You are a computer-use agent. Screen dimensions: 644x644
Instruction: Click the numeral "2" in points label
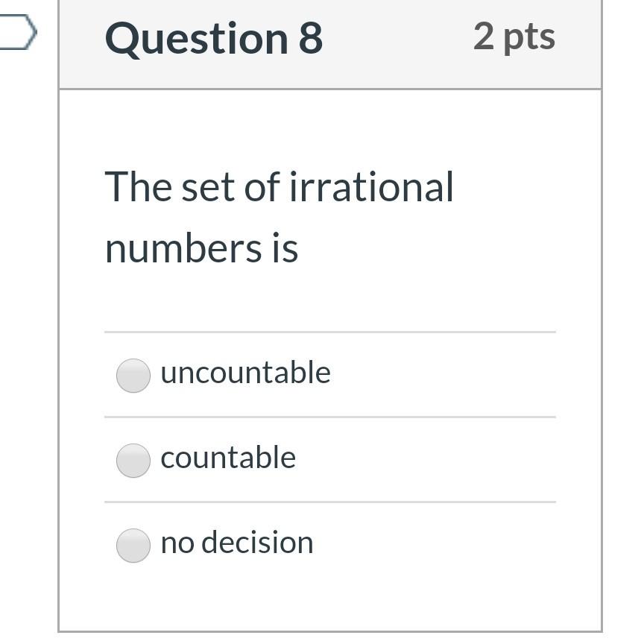484,36
